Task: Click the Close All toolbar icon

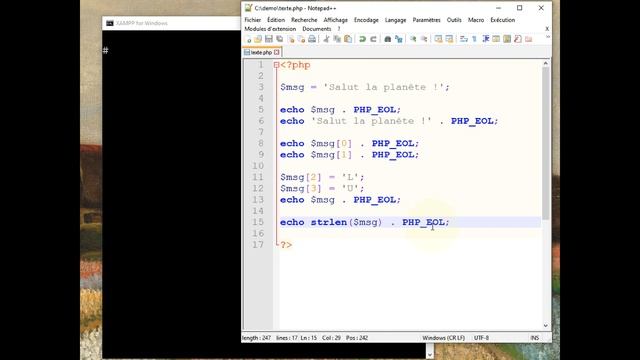Action: tap(301, 39)
